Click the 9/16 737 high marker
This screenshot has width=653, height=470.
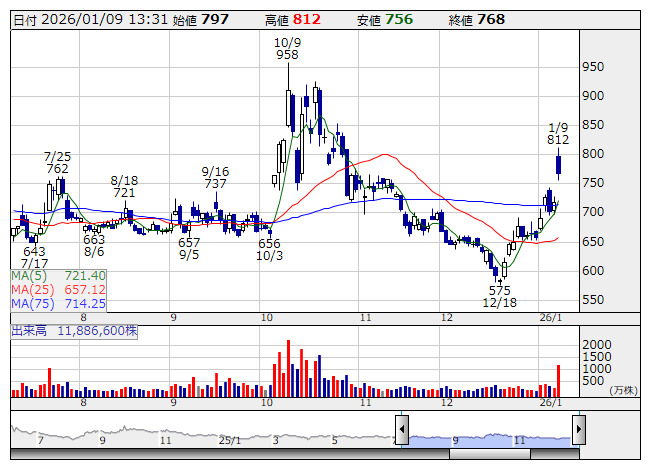click(215, 178)
